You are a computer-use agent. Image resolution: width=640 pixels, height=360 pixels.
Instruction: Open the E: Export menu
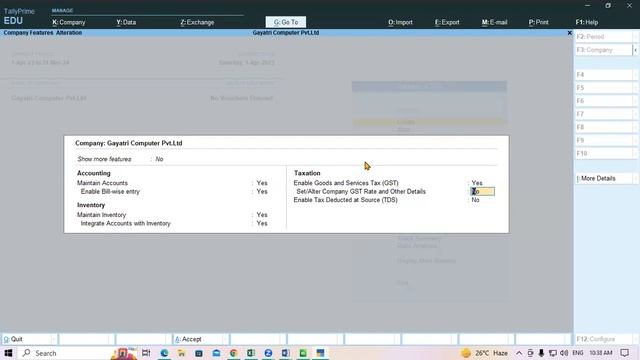pyautogui.click(x=447, y=22)
